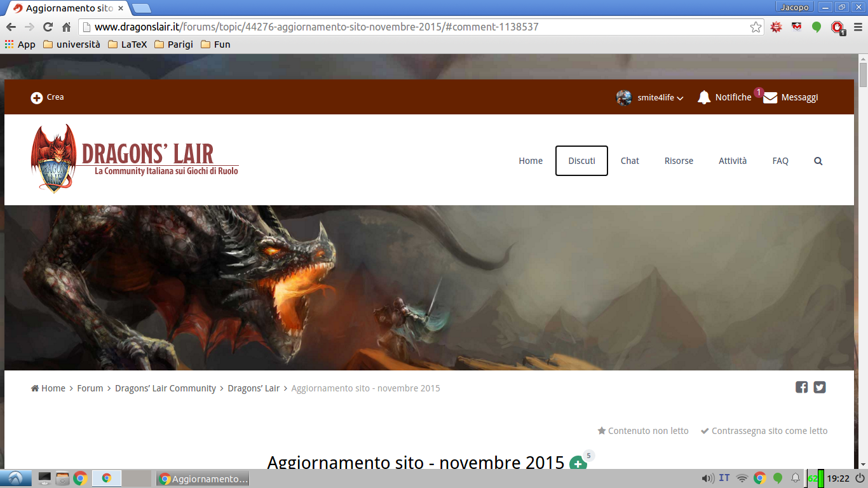Share the topic on Facebook
Screen dimensions: 868x488
[x=802, y=387]
